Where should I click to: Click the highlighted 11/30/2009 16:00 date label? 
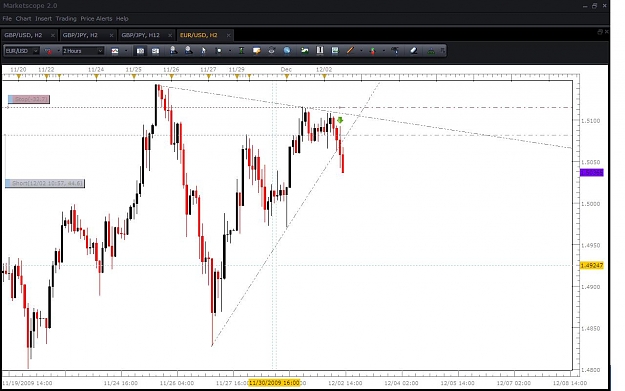(x=274, y=383)
